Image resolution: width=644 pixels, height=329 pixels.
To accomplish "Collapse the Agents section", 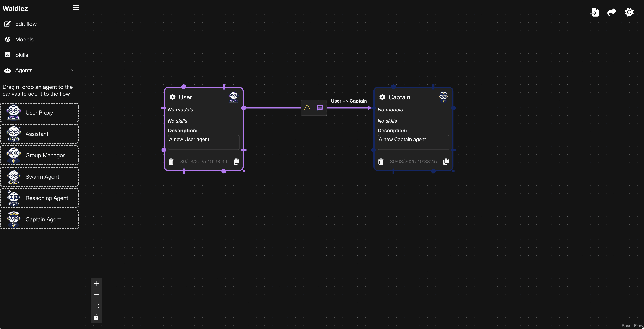I will [x=72, y=70].
